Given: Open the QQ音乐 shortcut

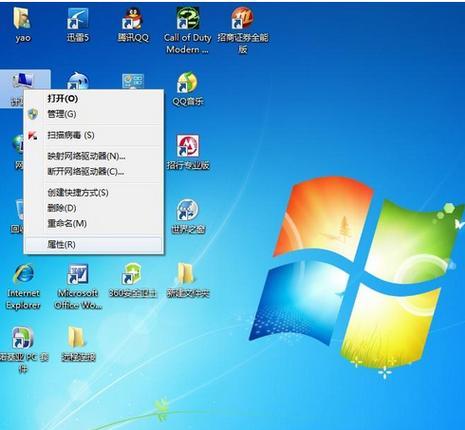Looking at the screenshot, I should click(187, 82).
